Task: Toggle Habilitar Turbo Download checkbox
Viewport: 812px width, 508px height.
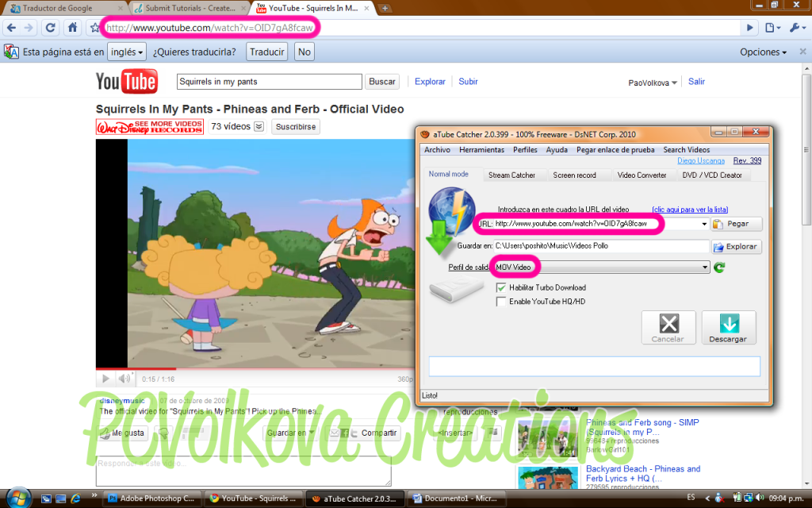Action: (501, 287)
